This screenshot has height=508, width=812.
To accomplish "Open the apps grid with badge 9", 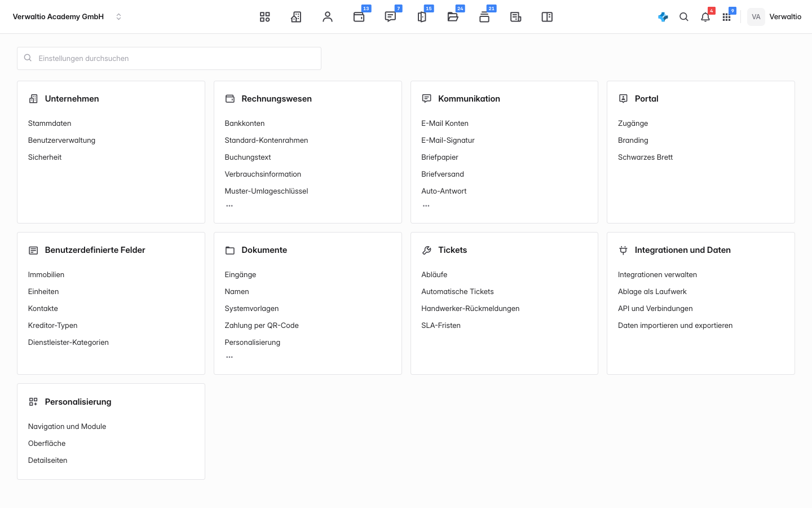I will 727,17.
